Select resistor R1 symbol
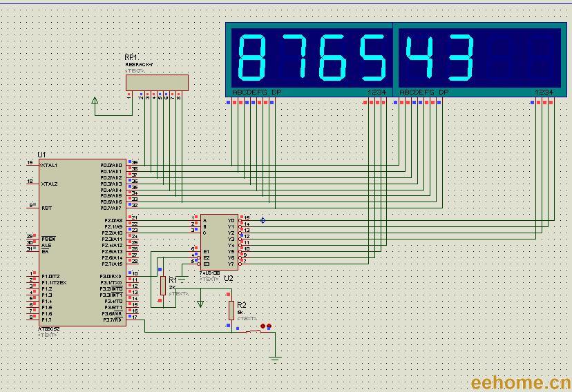Viewport: 572px width, 392px height. point(163,286)
